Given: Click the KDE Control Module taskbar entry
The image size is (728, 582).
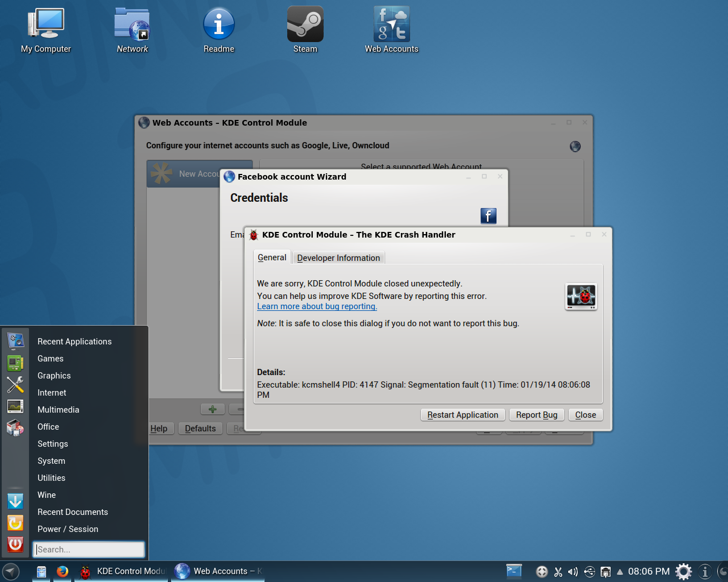Looking at the screenshot, I should [122, 571].
